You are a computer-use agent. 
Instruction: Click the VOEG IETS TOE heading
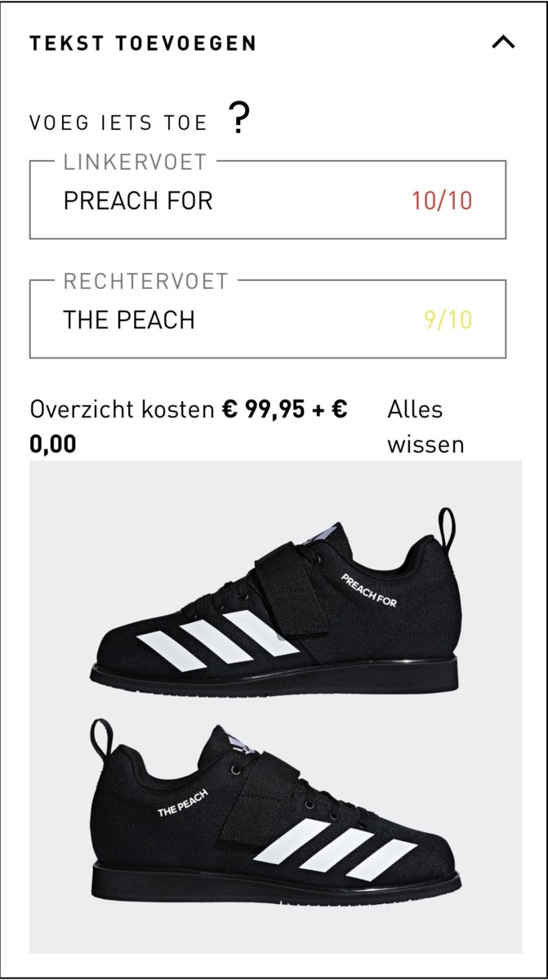(x=118, y=123)
